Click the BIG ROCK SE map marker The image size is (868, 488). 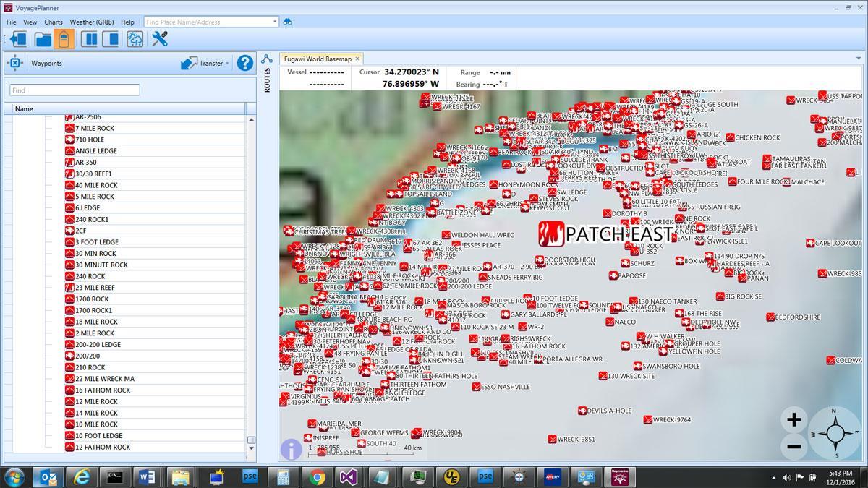pyautogui.click(x=720, y=296)
